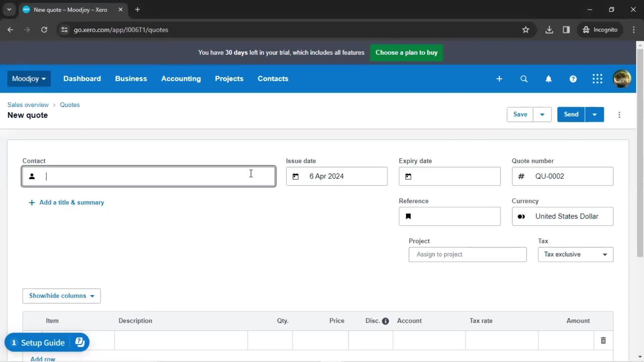Click the Expiry date input field
This screenshot has width=644, height=362.
tap(449, 176)
